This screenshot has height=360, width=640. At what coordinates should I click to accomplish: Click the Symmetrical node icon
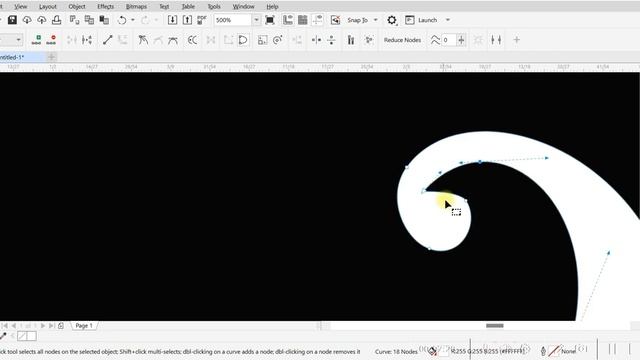[x=173, y=40]
